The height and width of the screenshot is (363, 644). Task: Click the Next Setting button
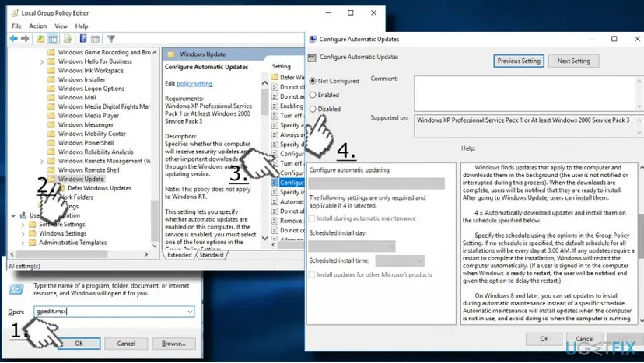pos(573,61)
